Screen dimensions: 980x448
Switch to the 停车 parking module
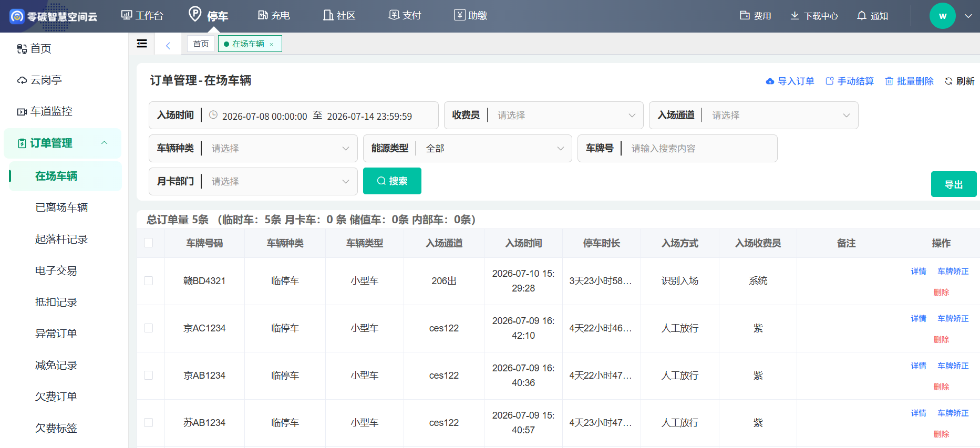(209, 15)
